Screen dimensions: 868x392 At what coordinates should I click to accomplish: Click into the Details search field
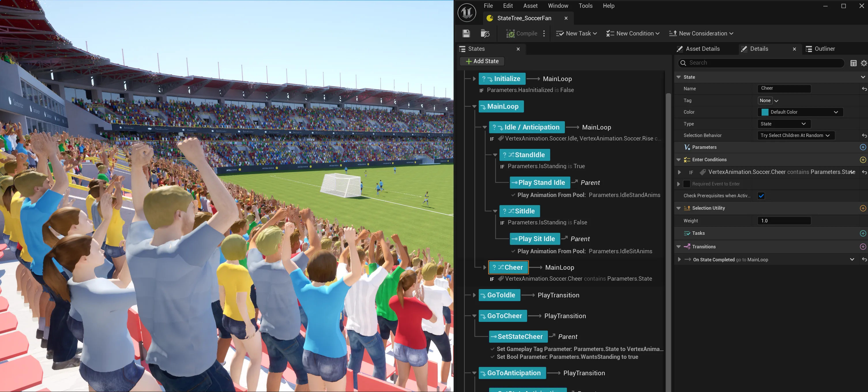tap(761, 63)
